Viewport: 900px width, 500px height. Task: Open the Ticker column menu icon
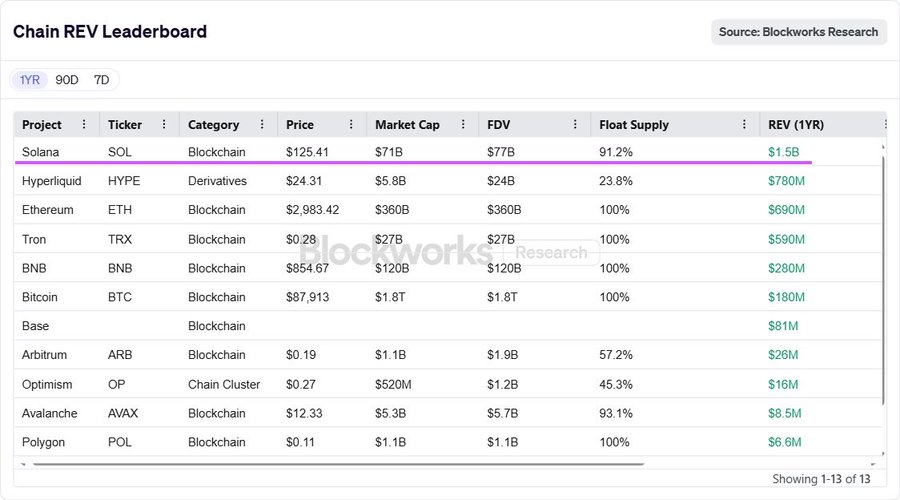[x=165, y=125]
